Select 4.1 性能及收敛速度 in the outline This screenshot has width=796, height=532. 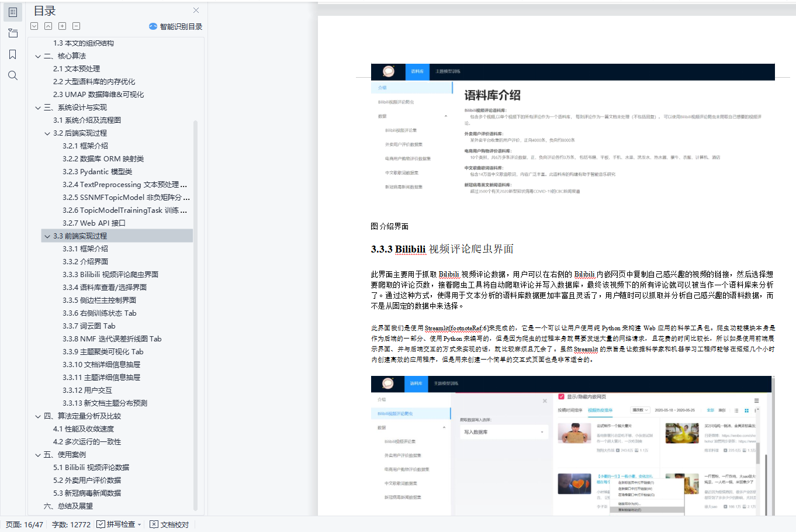pos(84,429)
